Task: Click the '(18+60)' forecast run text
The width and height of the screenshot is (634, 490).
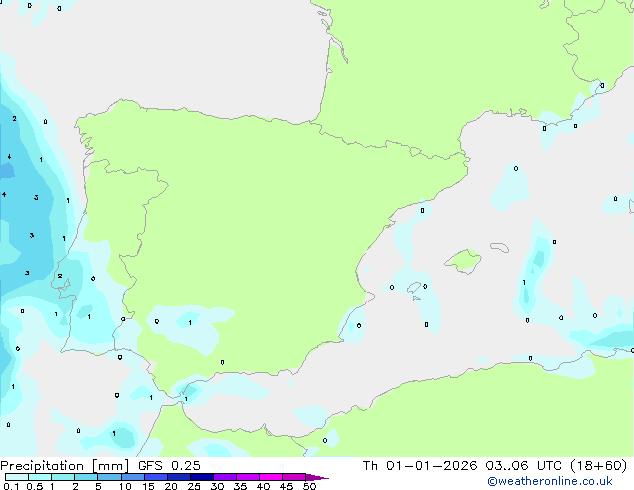Action: (x=598, y=466)
